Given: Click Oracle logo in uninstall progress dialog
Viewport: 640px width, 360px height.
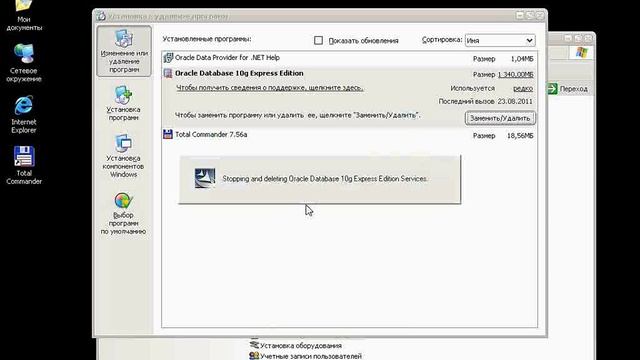Looking at the screenshot, I should tap(205, 178).
